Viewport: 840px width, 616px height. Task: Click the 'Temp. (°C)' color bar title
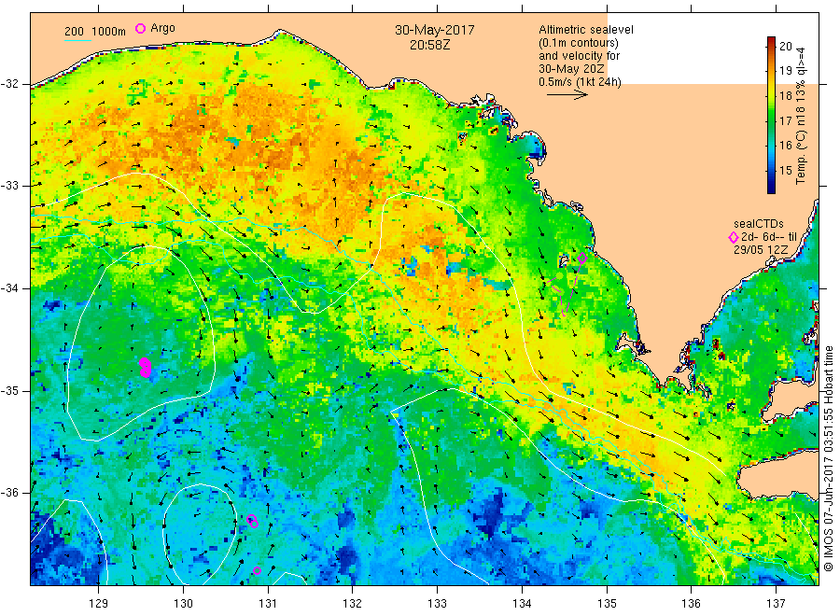tap(801, 161)
